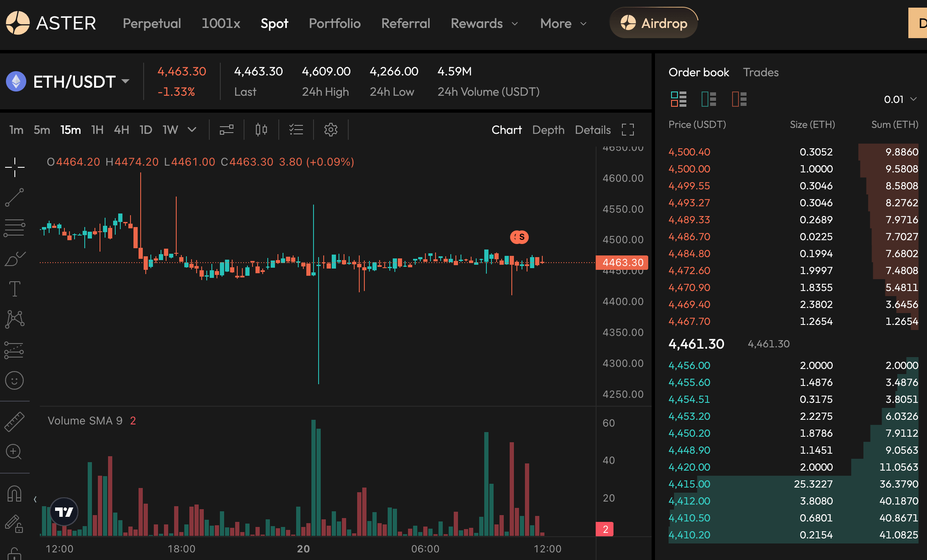Select the trend line drawing tool
The width and height of the screenshot is (927, 560).
point(15,198)
